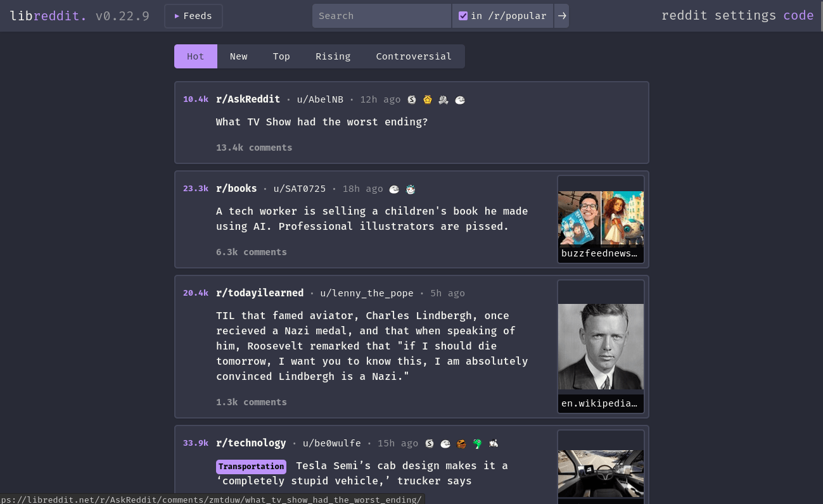Click the burger award on the r/technology post
This screenshot has width=823, height=504.
pos(461,443)
